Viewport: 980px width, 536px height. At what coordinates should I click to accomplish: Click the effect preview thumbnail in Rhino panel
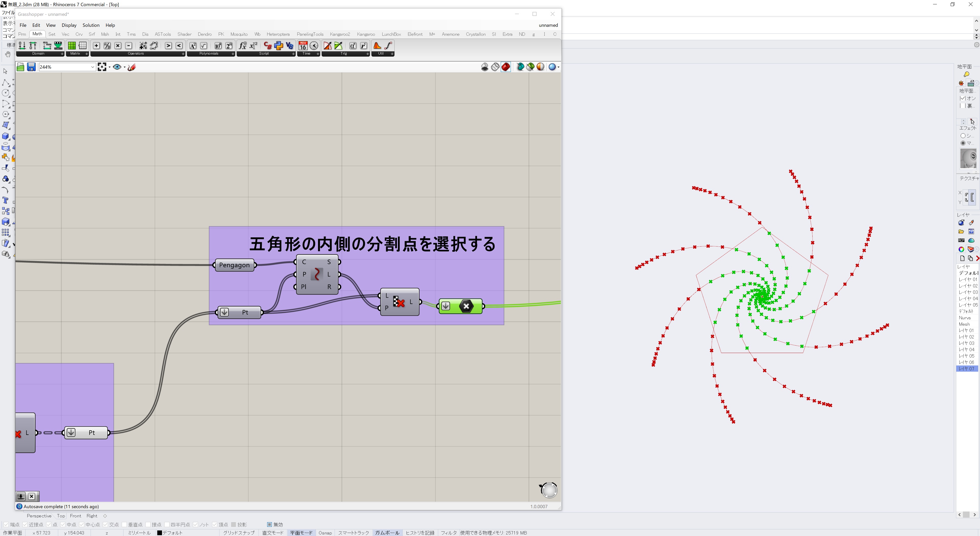pyautogui.click(x=968, y=158)
